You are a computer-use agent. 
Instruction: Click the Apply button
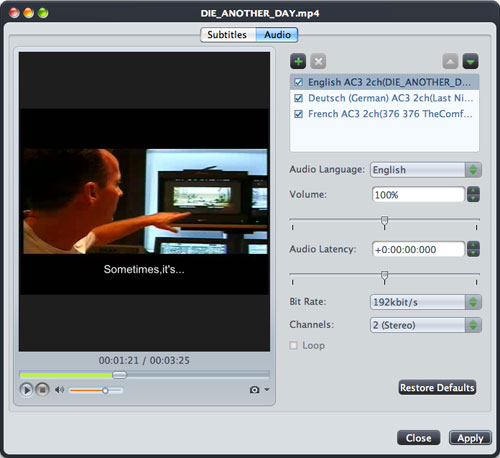[x=470, y=438]
